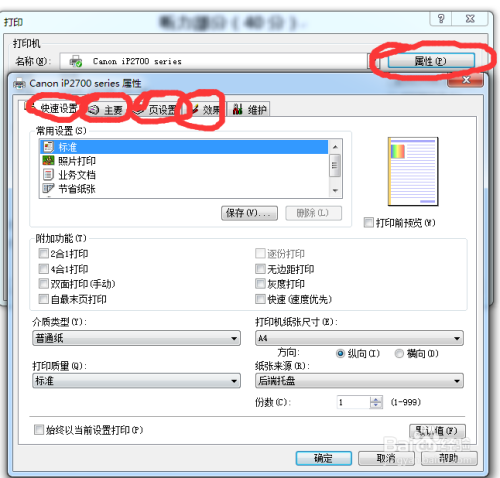Click the help question mark icon
This screenshot has height=478, width=500.
point(441,19)
